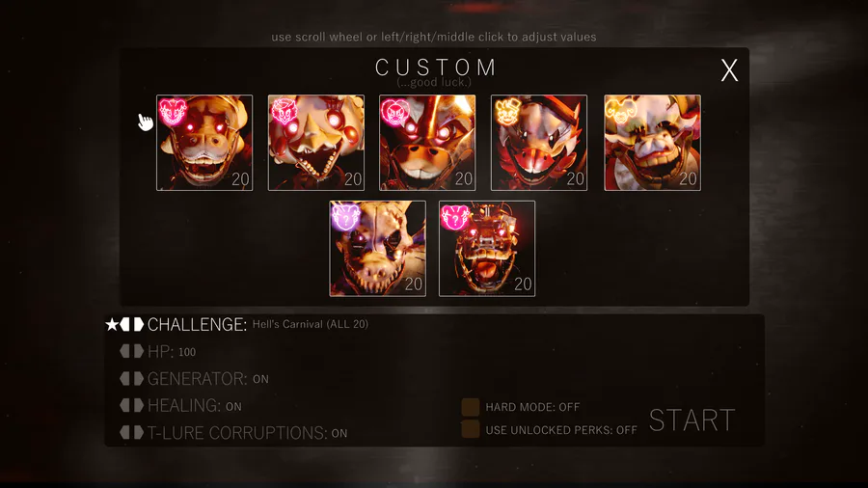This screenshot has height=488, width=868.
Task: Toggle the HARD MODE checkbox
Action: tap(471, 407)
